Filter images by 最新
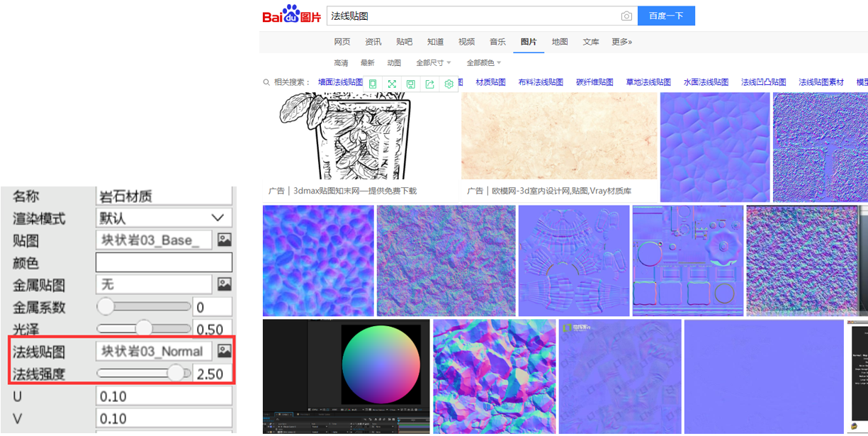 [x=368, y=63]
